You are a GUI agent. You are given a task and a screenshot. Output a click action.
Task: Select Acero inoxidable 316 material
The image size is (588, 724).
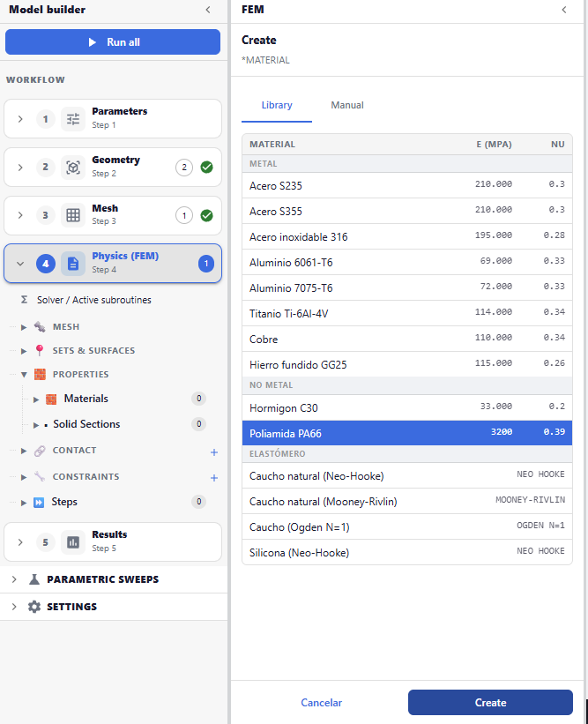[407, 237]
